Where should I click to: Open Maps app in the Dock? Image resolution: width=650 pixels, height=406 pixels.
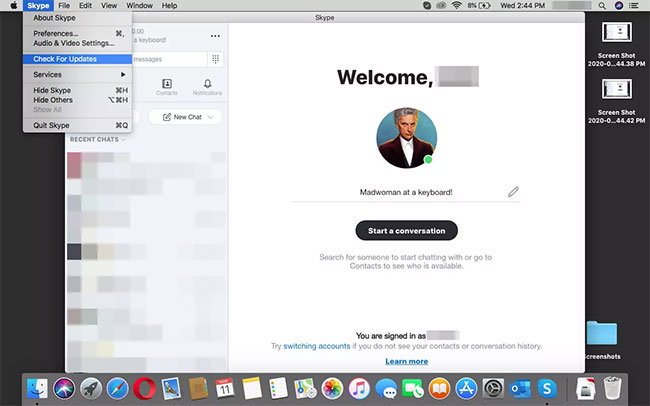point(305,389)
